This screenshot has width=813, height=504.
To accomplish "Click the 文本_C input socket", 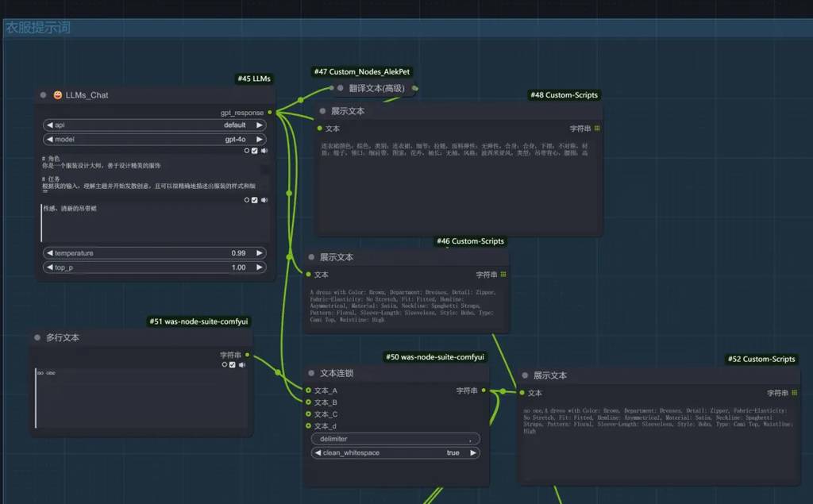I will click(x=309, y=414).
